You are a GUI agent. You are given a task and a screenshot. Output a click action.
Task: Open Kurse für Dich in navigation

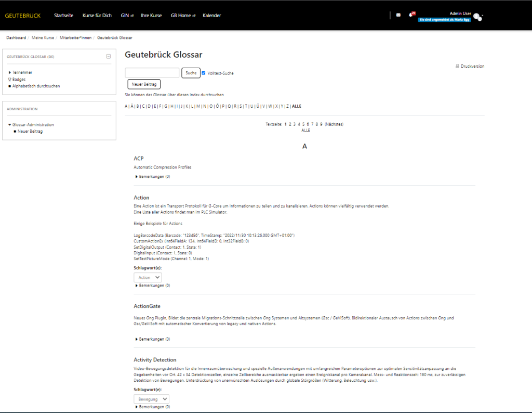point(97,16)
